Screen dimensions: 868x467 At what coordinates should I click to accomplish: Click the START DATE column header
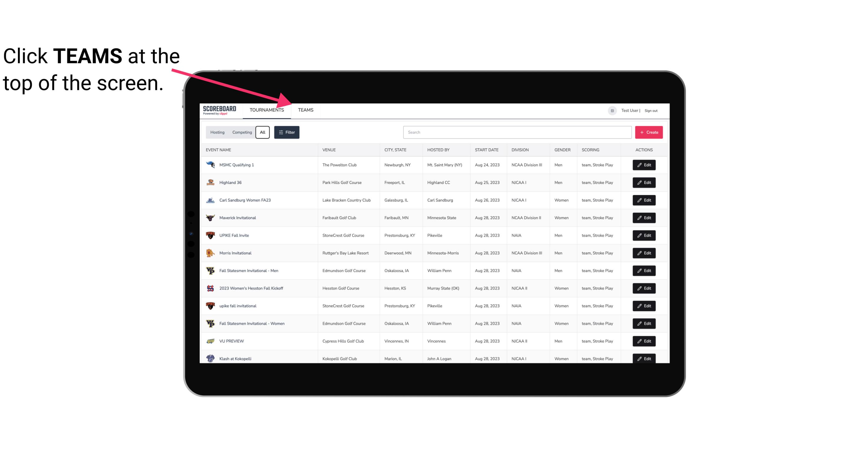486,149
